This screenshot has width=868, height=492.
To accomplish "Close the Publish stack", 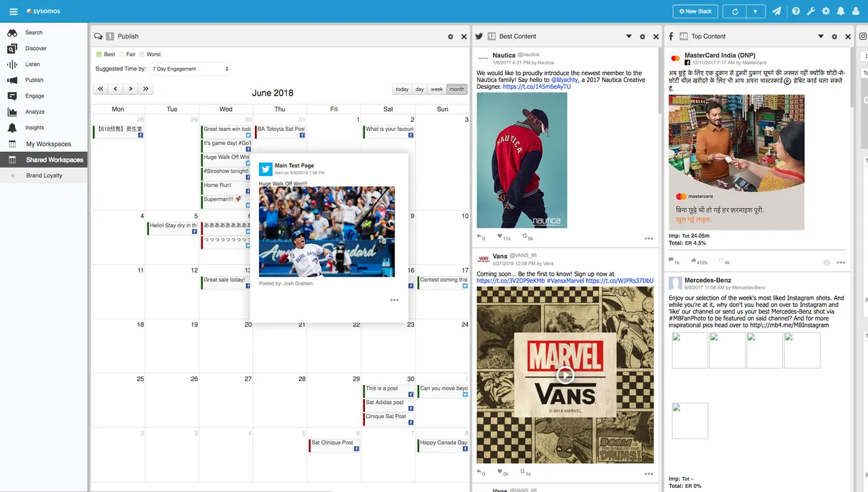I will tap(464, 37).
